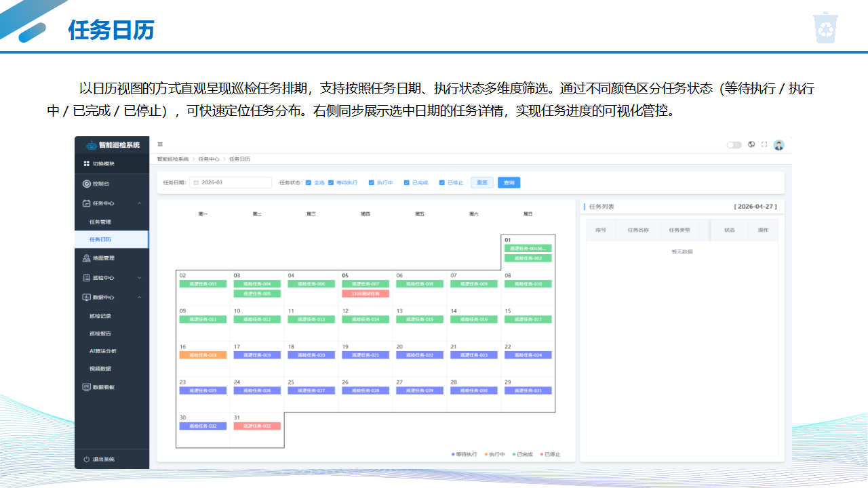Click the 任务类型 column header
The width and height of the screenshot is (868, 488).
point(679,230)
